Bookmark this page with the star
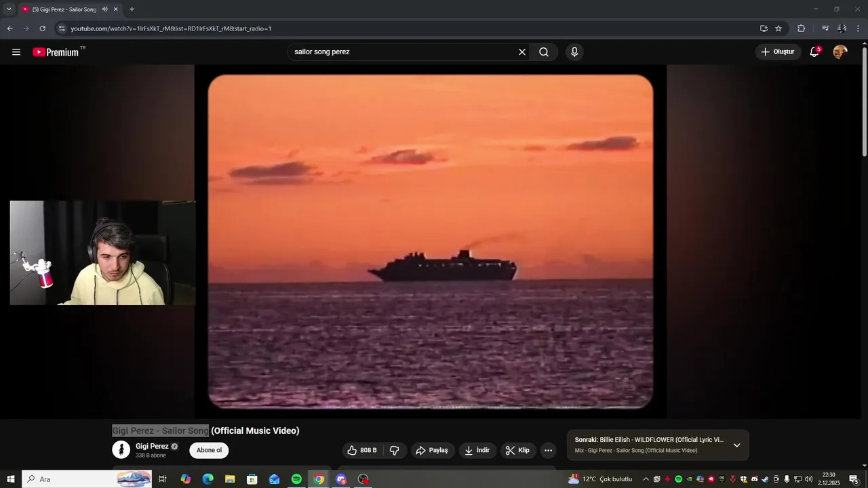The height and width of the screenshot is (488, 868). tap(778, 28)
